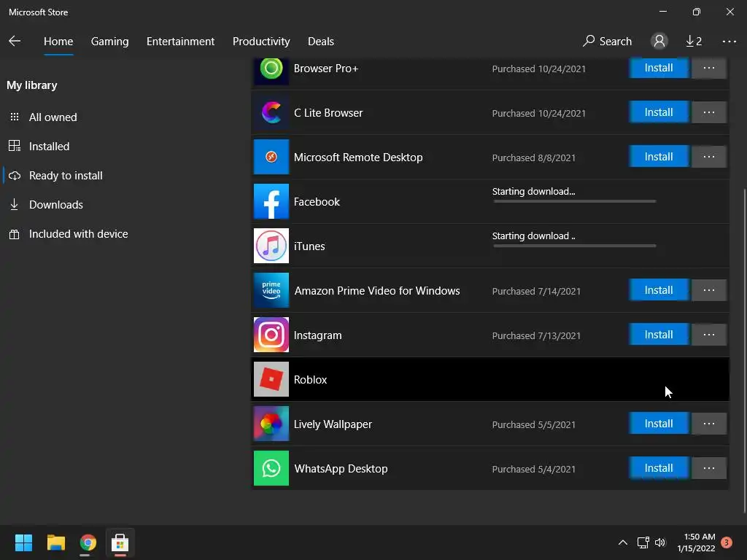Open the user account profile icon

(659, 41)
